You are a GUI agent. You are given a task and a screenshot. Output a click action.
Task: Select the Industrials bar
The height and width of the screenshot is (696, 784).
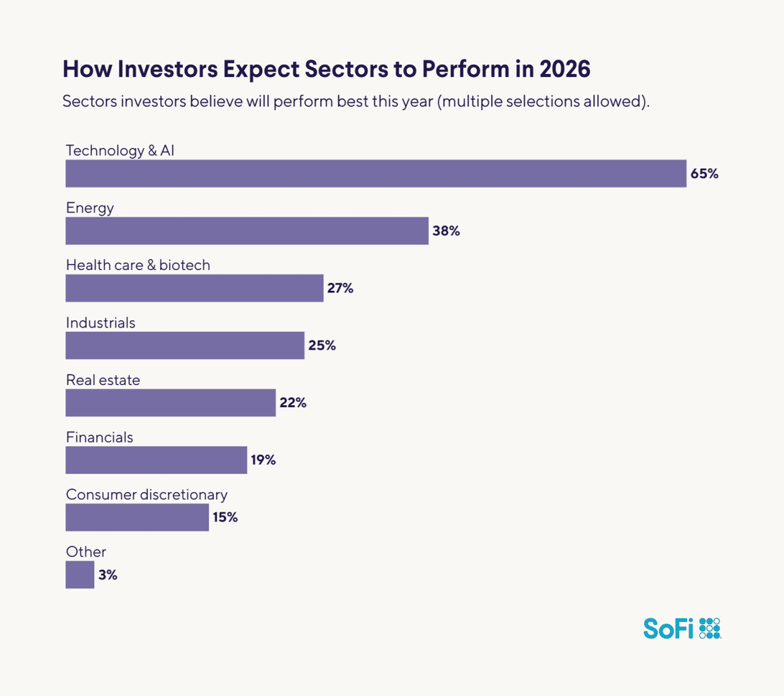click(185, 345)
